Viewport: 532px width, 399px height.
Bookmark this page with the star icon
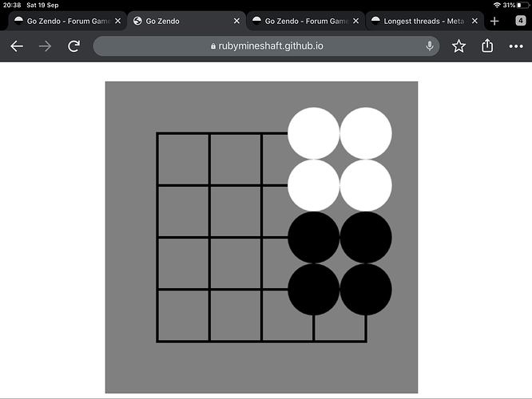(459, 45)
